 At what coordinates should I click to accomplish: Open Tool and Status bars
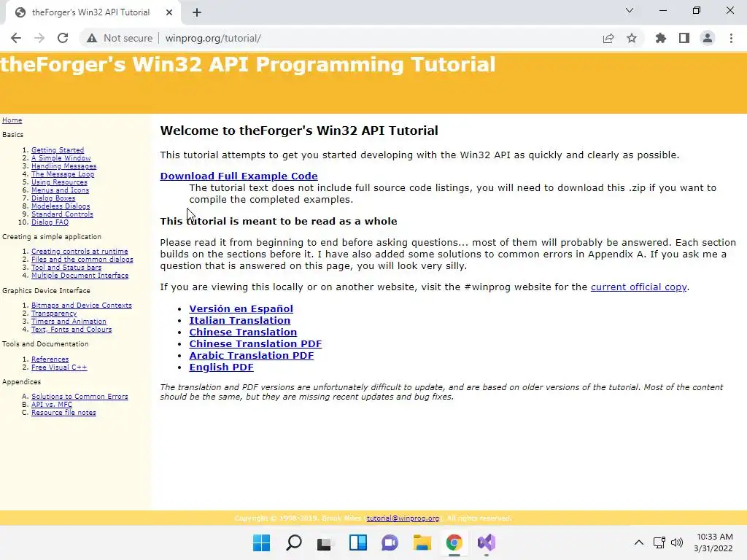(x=66, y=268)
